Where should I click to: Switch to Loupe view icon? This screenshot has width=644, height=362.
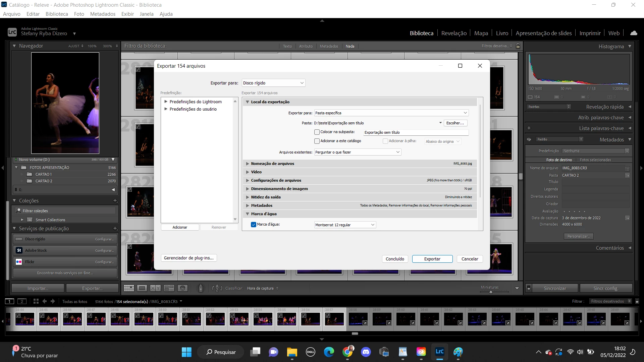point(142,288)
